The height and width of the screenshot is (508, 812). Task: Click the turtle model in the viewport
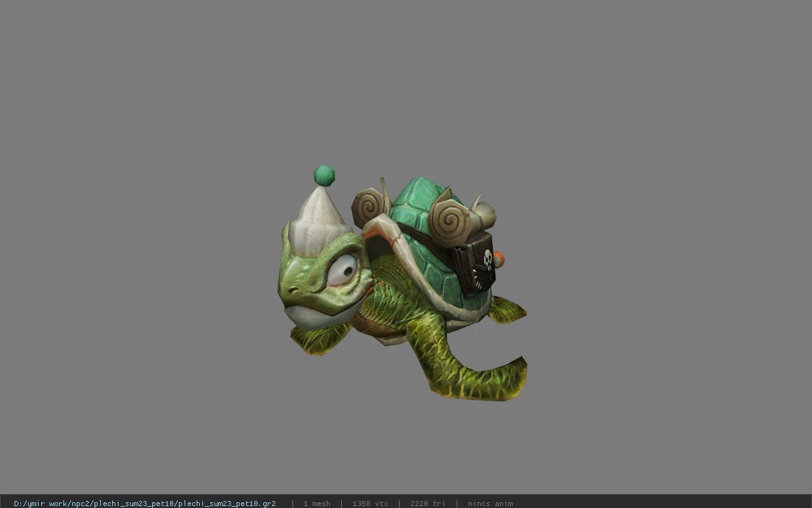coord(402,283)
